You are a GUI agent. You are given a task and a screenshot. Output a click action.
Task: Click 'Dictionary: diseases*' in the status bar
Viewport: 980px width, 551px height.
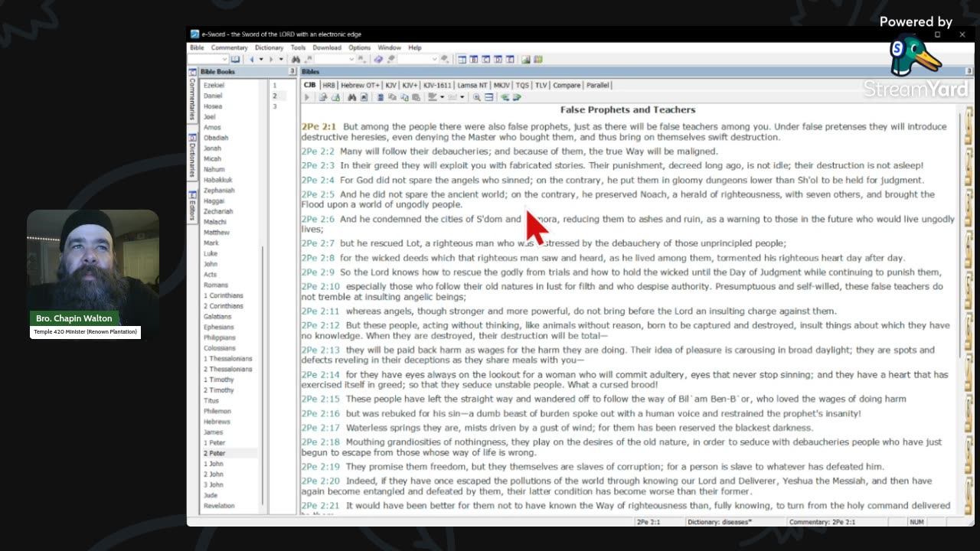[720, 522]
